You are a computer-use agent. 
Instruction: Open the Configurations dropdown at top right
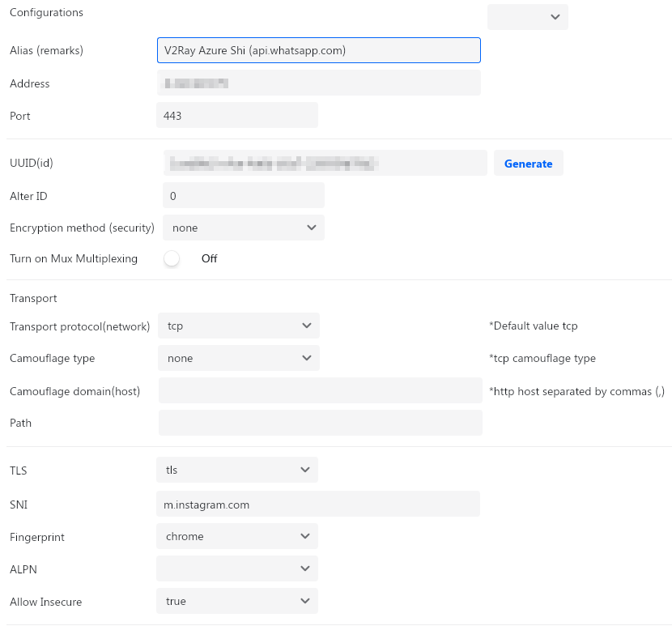(527, 17)
